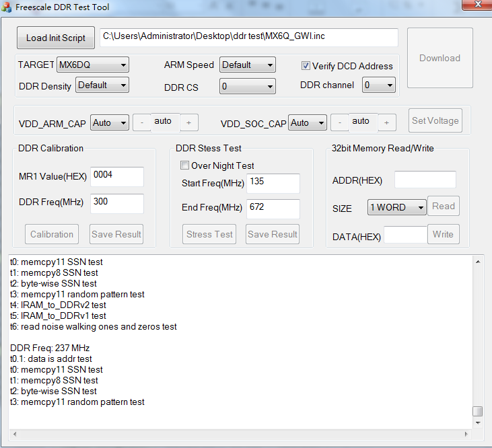
Task: Click the Freescale DDR Test Tool app icon
Action: (x=6, y=7)
